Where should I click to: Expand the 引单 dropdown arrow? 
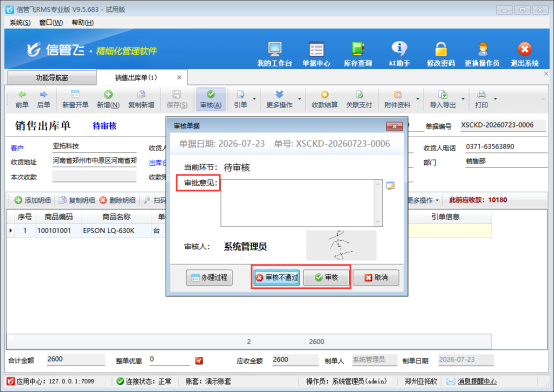point(254,99)
